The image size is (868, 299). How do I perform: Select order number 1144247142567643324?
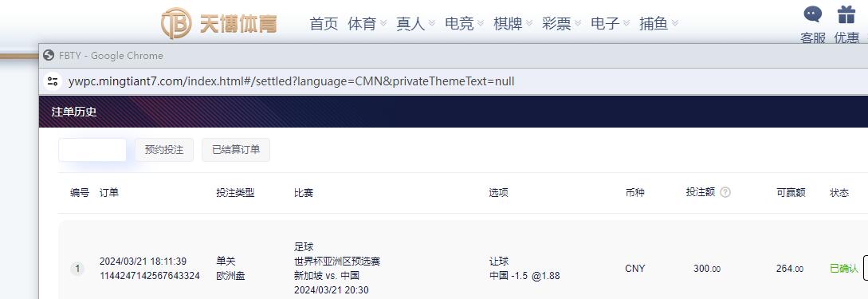pos(150,276)
